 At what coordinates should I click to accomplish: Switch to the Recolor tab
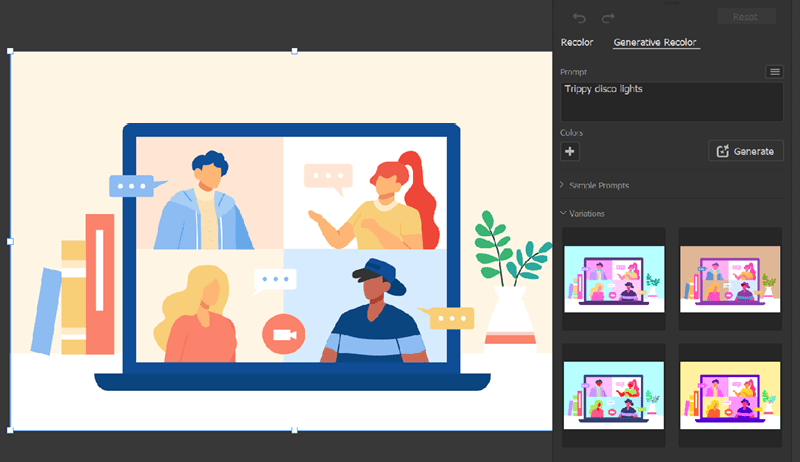[x=577, y=42]
